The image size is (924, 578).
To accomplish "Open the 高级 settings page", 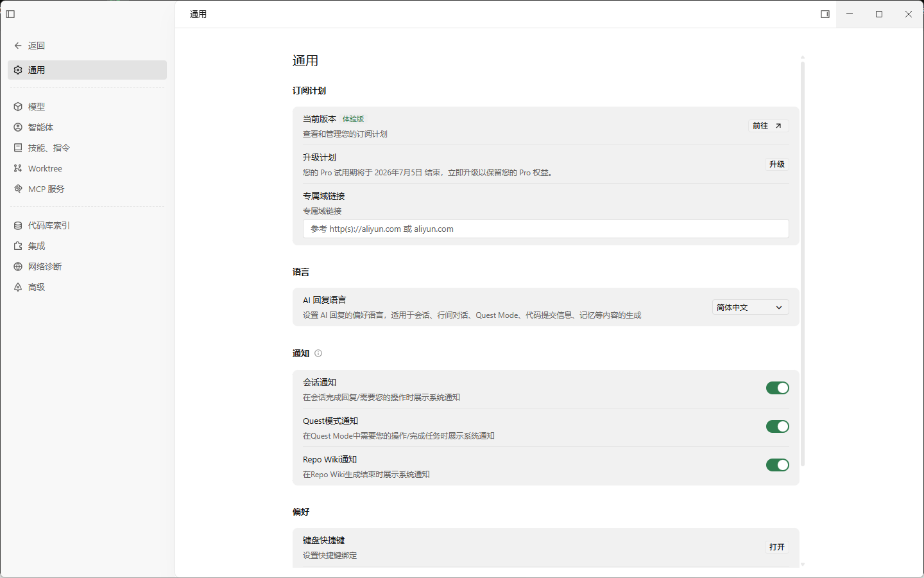I will point(87,287).
